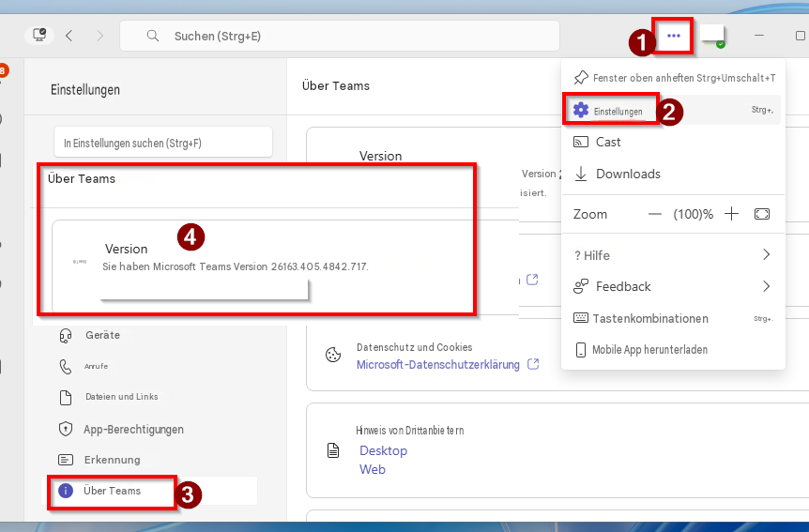Open the profile avatar with green status
This screenshot has width=809, height=532.
[713, 36]
